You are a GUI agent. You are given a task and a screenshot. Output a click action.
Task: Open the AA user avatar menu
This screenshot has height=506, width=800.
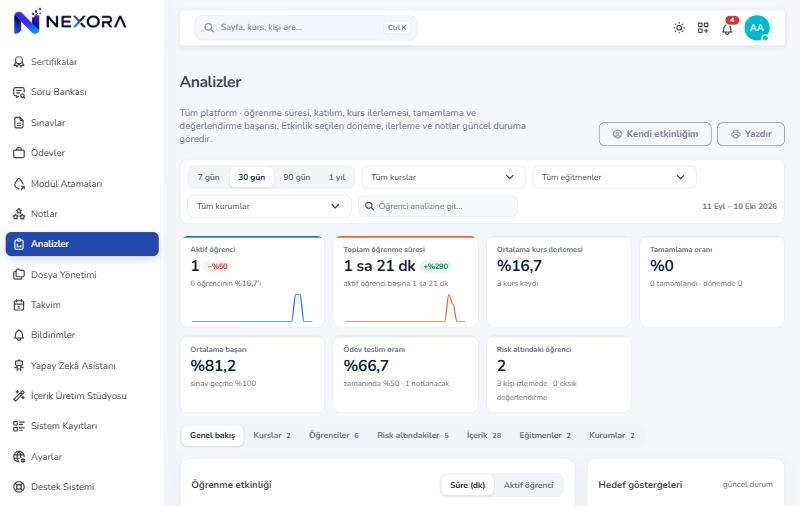757,28
